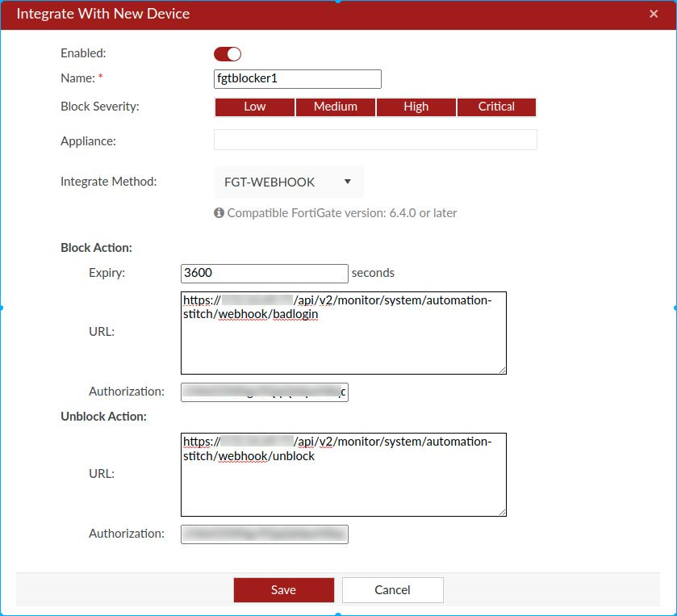
Task: Cancel the device integration setup
Action: coord(392,589)
